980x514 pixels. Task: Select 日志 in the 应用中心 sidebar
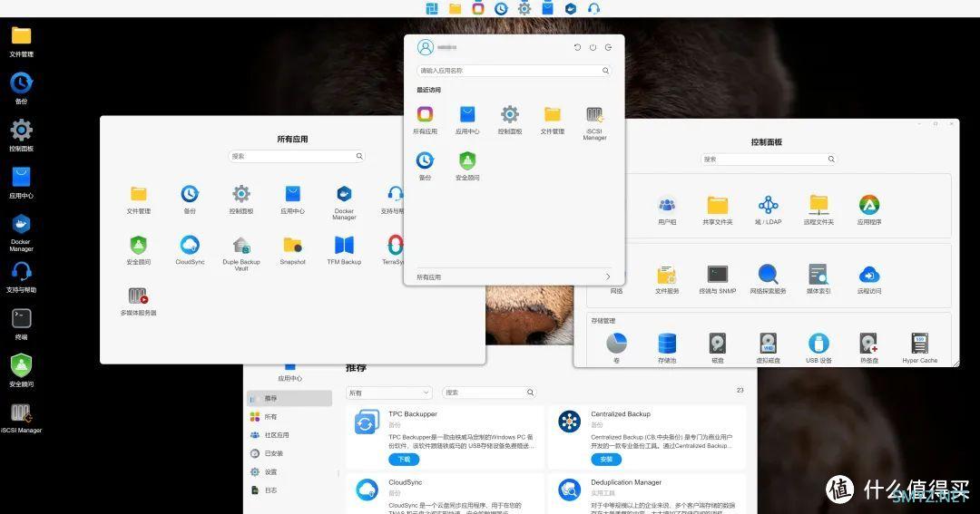point(289,490)
